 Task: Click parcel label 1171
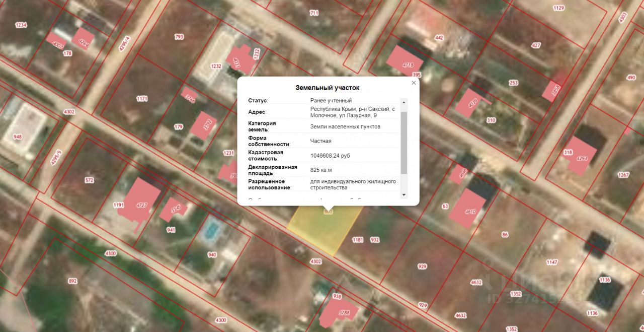click(x=142, y=99)
